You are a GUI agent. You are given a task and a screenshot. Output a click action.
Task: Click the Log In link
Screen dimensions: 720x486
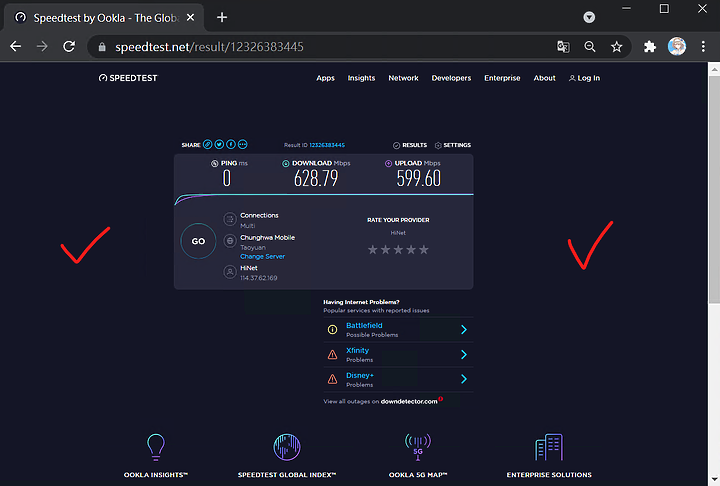click(585, 78)
